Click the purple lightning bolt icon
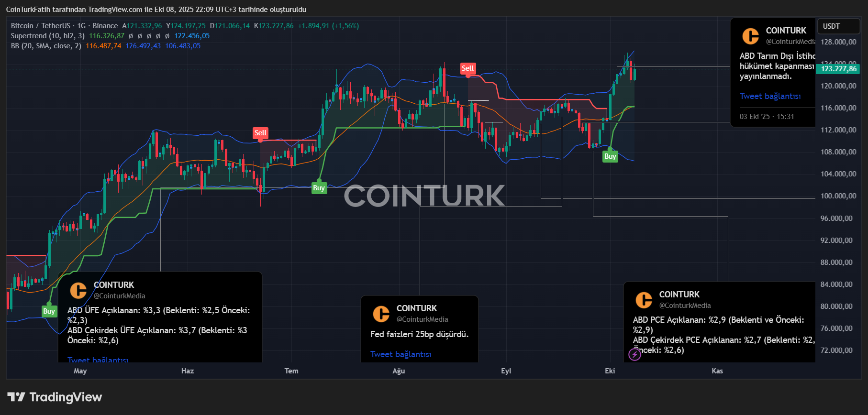Image resolution: width=868 pixels, height=415 pixels. pyautogui.click(x=634, y=354)
